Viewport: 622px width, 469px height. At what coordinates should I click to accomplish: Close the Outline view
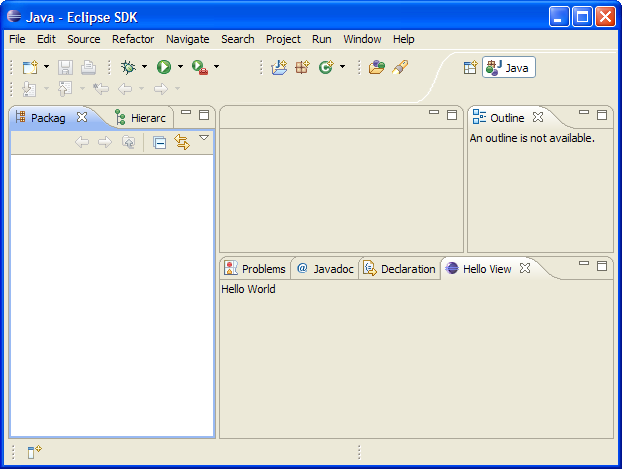538,117
